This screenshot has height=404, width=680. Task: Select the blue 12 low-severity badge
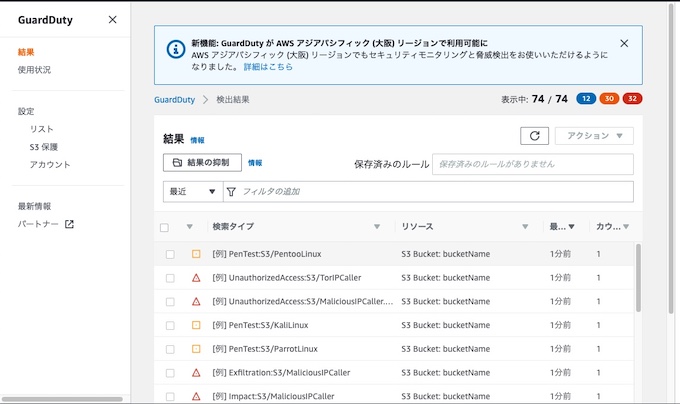pos(586,99)
